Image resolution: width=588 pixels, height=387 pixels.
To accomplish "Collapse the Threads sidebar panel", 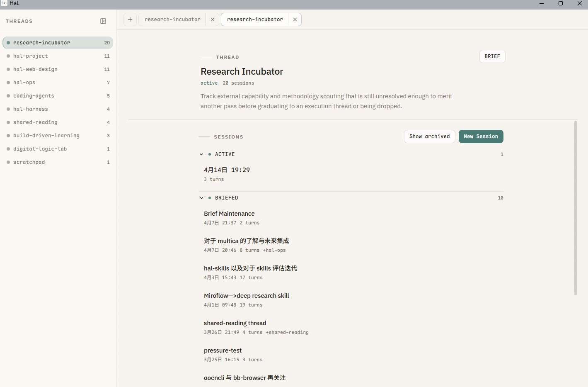I will pyautogui.click(x=103, y=21).
